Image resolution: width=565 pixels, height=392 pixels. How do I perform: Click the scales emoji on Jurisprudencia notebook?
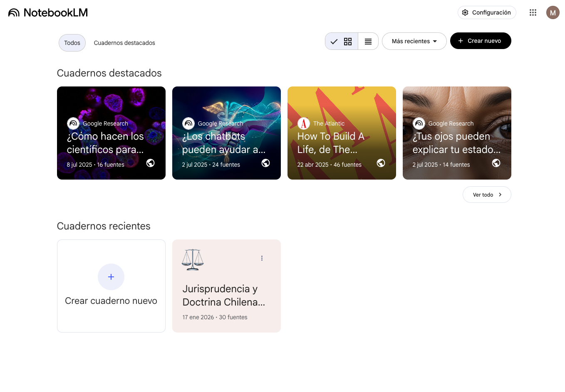point(193,260)
